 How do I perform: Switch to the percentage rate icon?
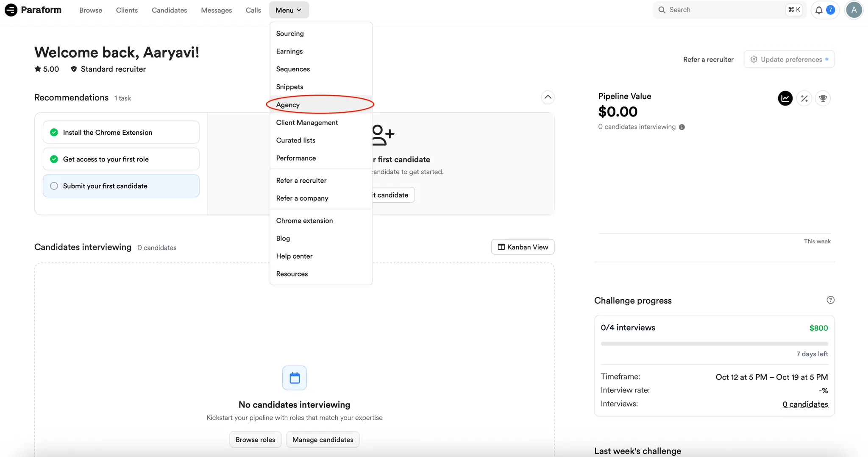coord(804,98)
